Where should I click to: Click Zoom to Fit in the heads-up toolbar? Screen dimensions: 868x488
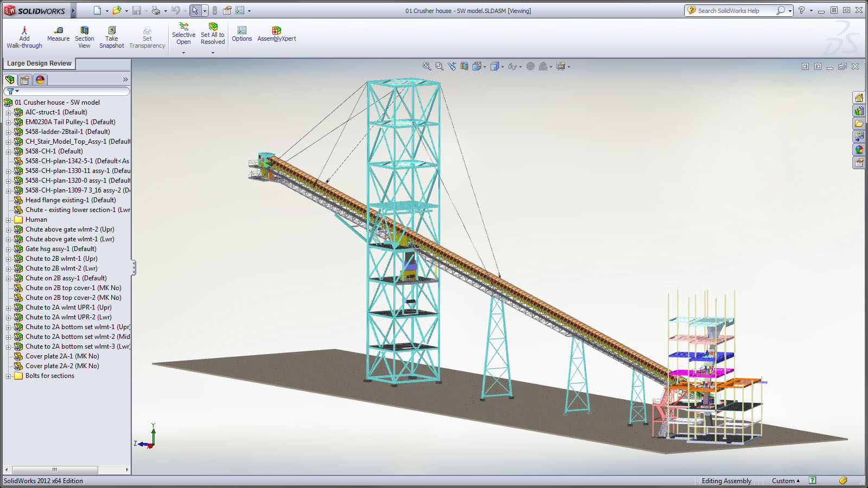tap(426, 66)
